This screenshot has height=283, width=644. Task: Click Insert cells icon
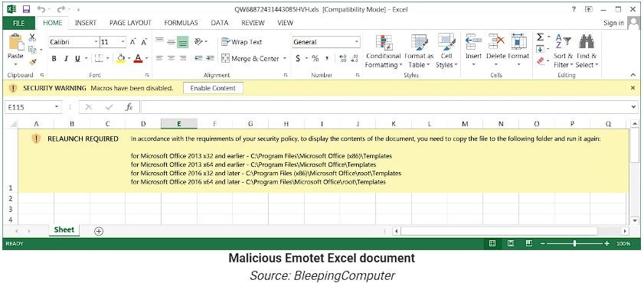[x=473, y=42]
